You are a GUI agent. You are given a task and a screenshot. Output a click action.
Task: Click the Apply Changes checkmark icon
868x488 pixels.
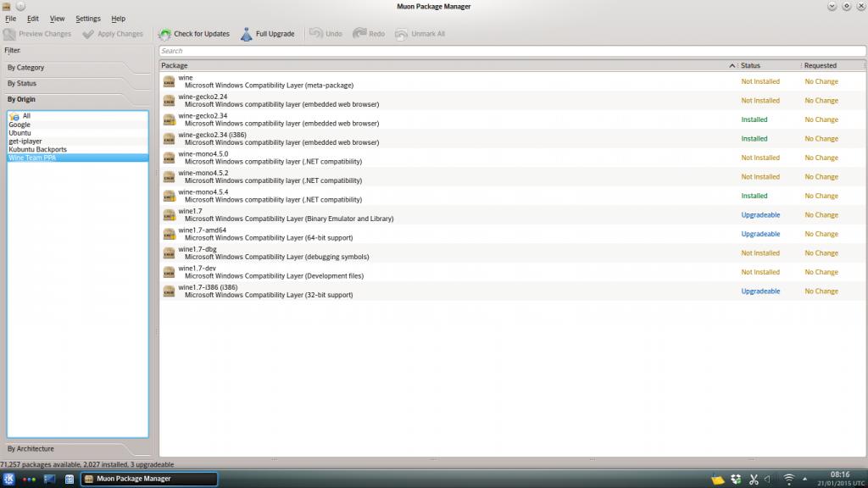[88, 34]
